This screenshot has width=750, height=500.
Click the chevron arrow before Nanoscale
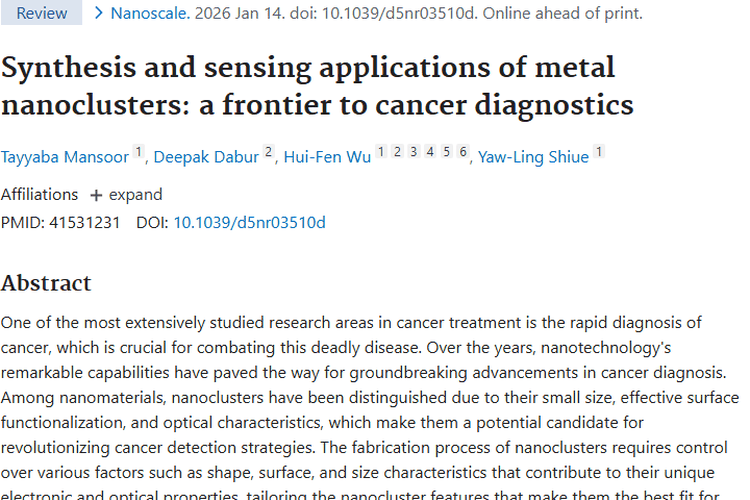(x=98, y=13)
